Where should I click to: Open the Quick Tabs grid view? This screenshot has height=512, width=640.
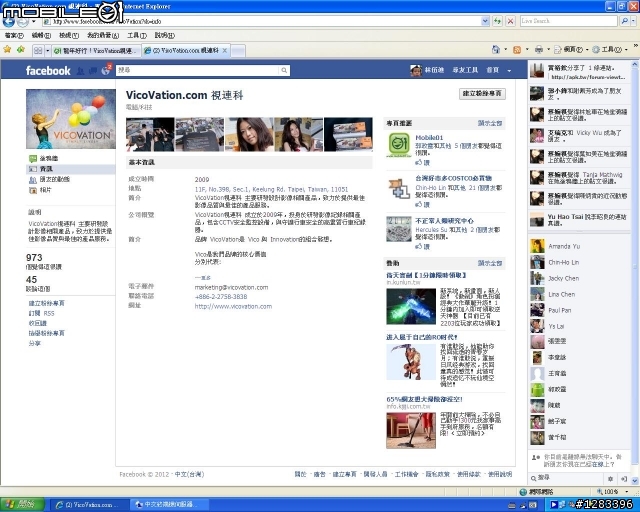click(38, 51)
